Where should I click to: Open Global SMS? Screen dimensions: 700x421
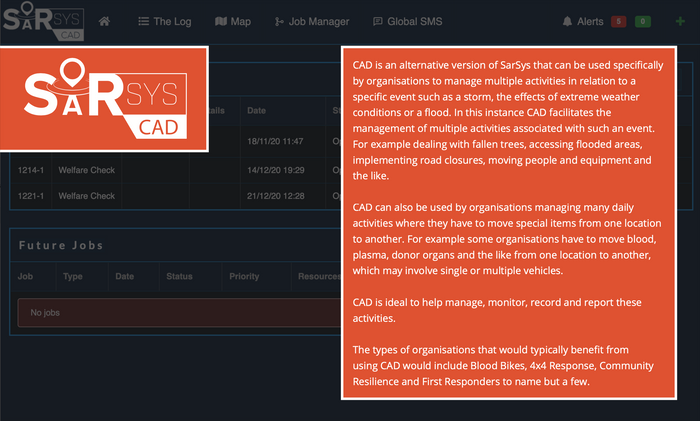[408, 21]
